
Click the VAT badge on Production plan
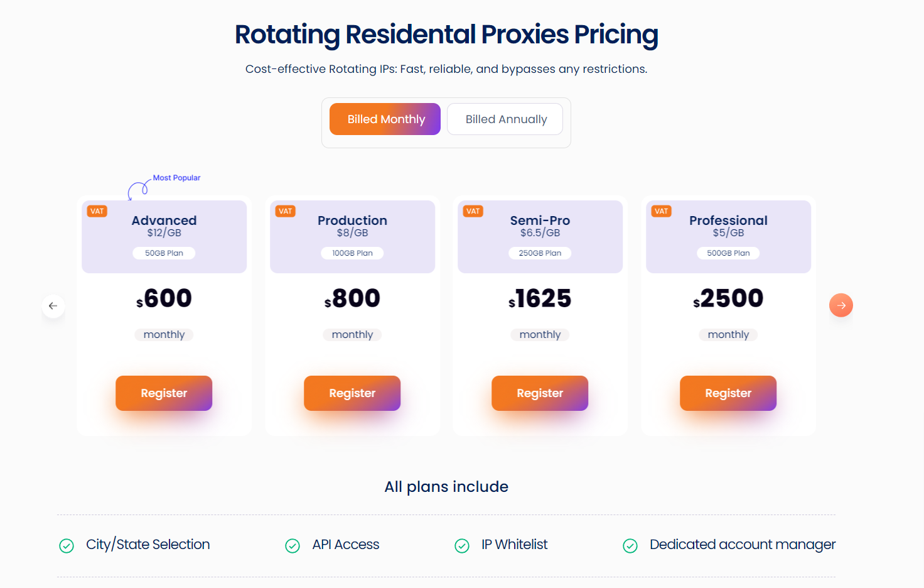[286, 211]
